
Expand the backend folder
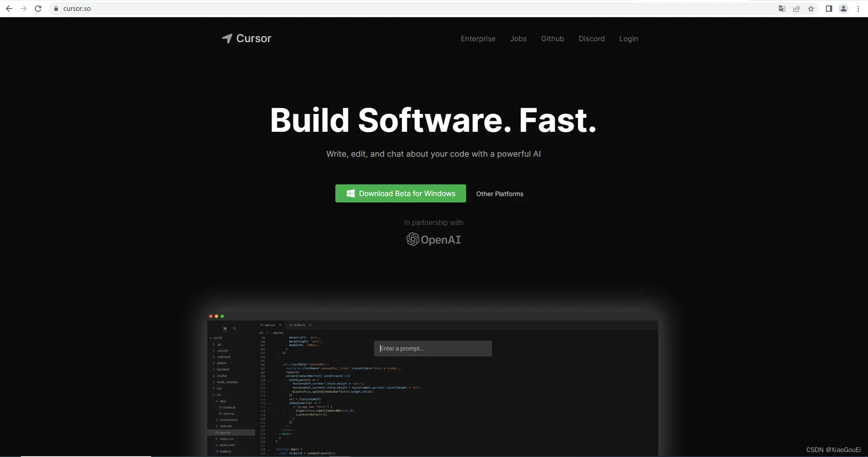(221, 370)
